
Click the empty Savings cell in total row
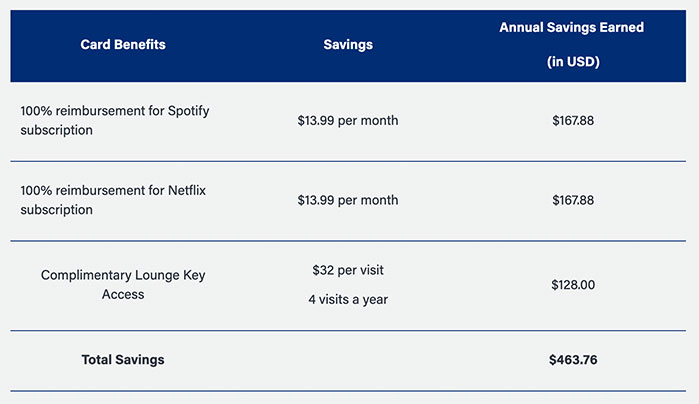click(348, 360)
